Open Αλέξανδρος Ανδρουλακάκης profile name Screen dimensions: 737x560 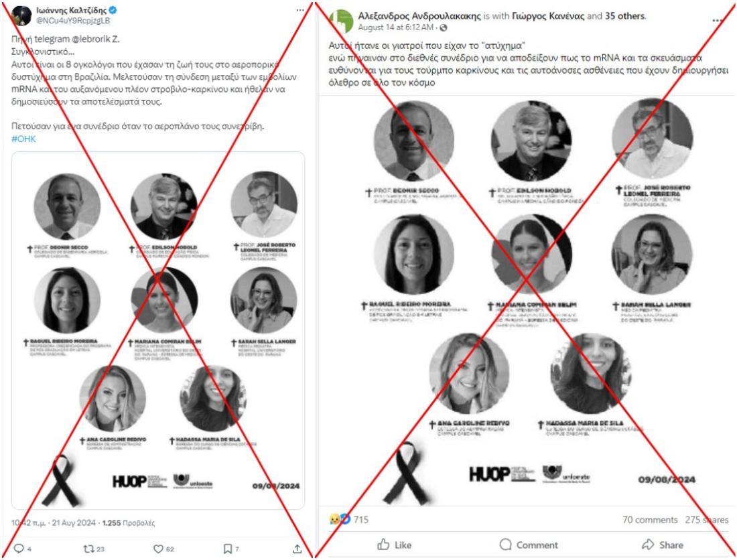point(419,16)
